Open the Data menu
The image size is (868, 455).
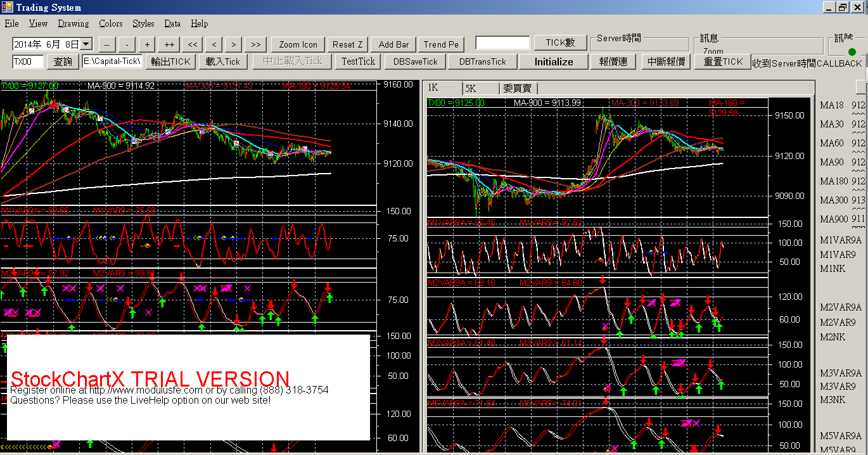(172, 23)
